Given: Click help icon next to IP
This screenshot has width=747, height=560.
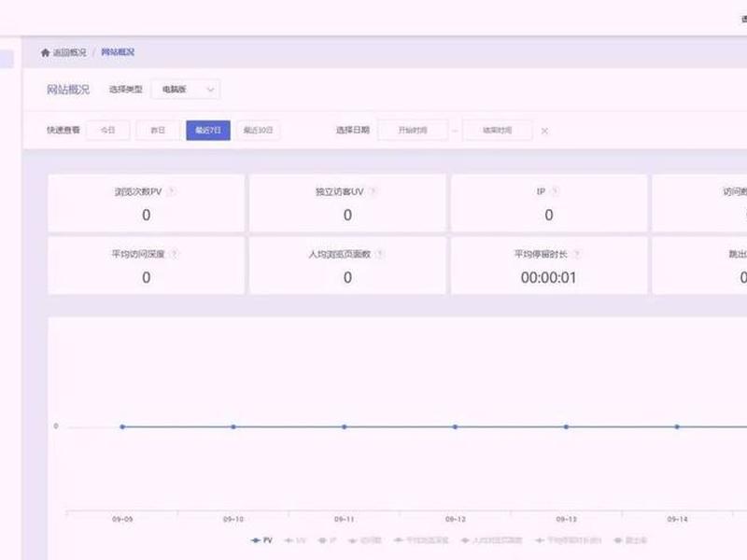Looking at the screenshot, I should coord(555,191).
